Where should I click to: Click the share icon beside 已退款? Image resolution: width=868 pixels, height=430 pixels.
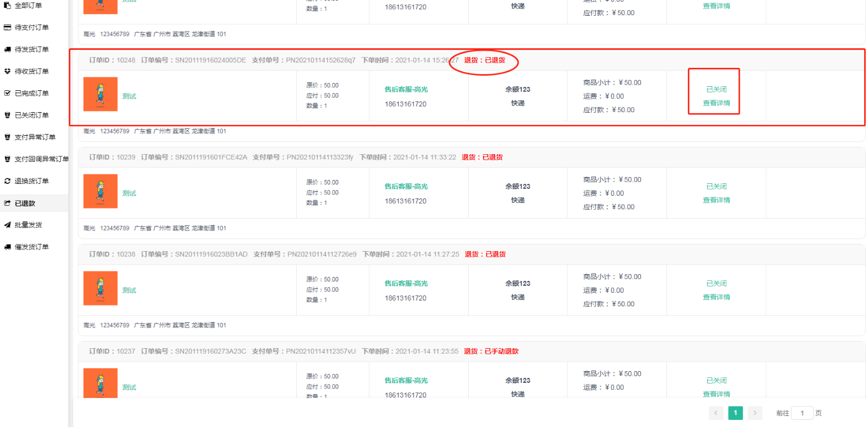pyautogui.click(x=7, y=203)
